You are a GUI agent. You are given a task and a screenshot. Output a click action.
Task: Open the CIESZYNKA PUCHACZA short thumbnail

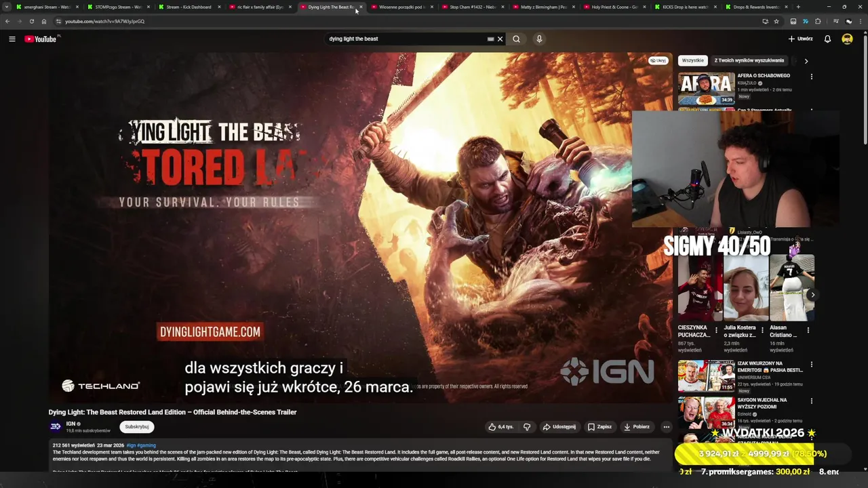point(701,288)
